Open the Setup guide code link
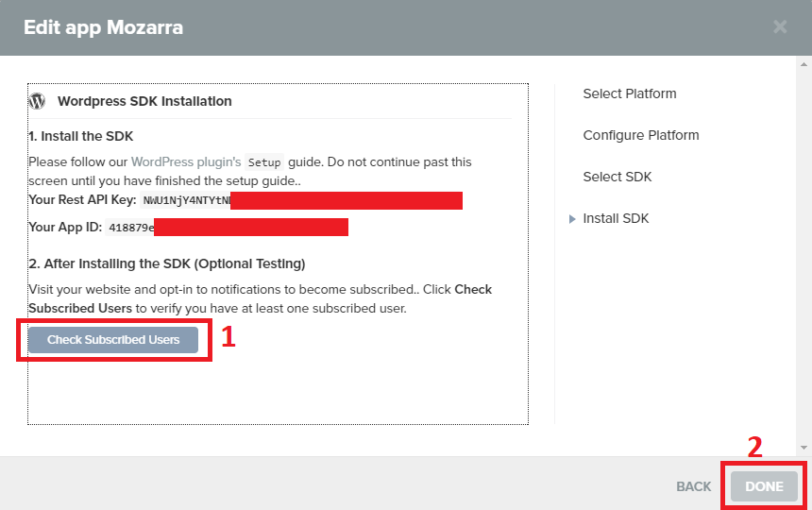 [264, 162]
